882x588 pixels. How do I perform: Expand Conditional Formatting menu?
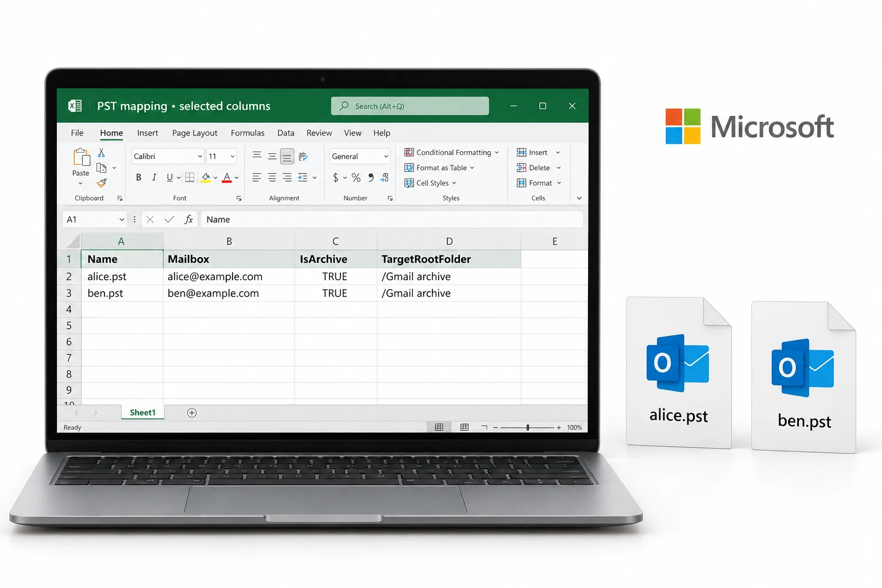pos(452,152)
